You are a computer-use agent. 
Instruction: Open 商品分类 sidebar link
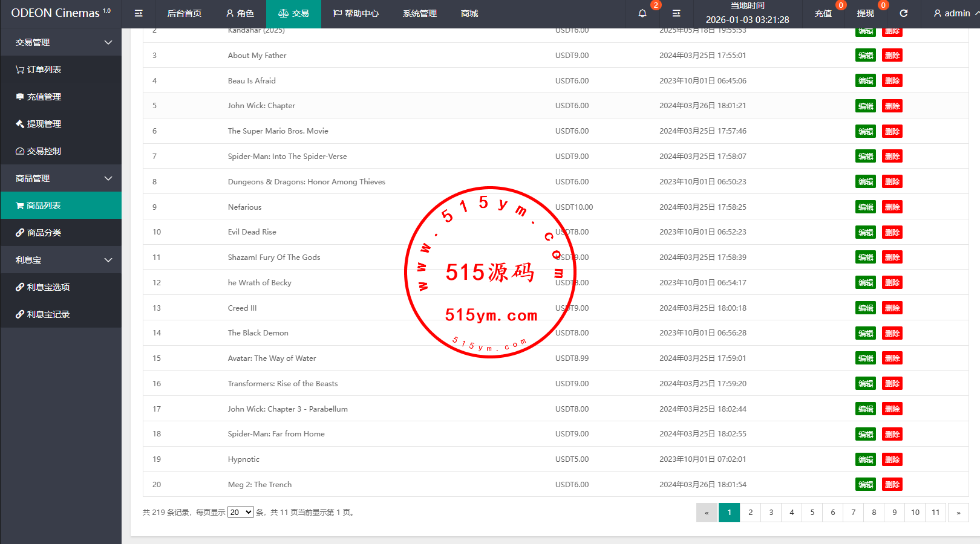44,233
